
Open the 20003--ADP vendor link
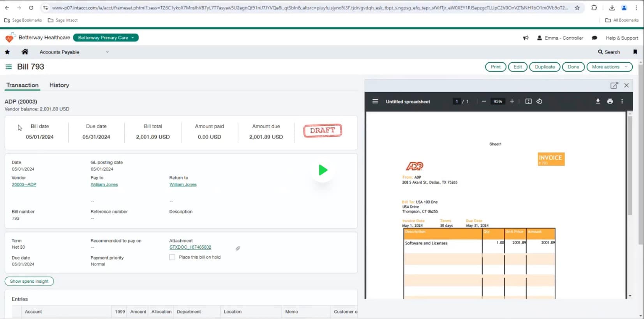pos(24,185)
